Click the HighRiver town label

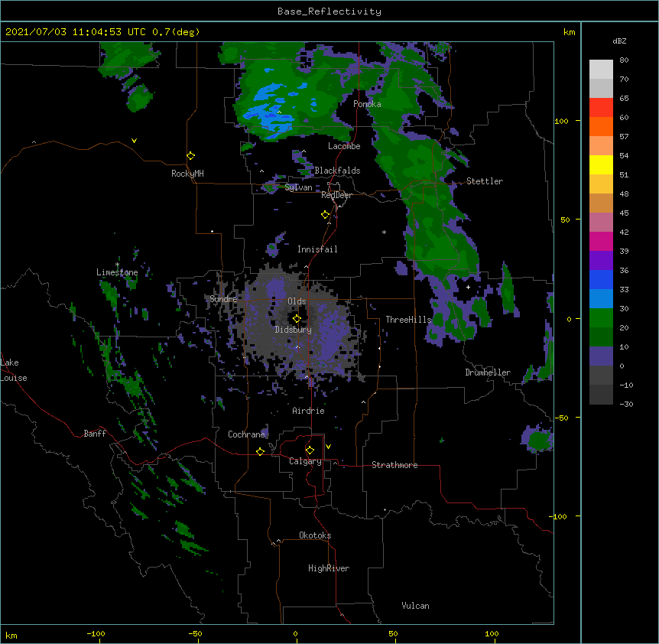[x=329, y=568]
